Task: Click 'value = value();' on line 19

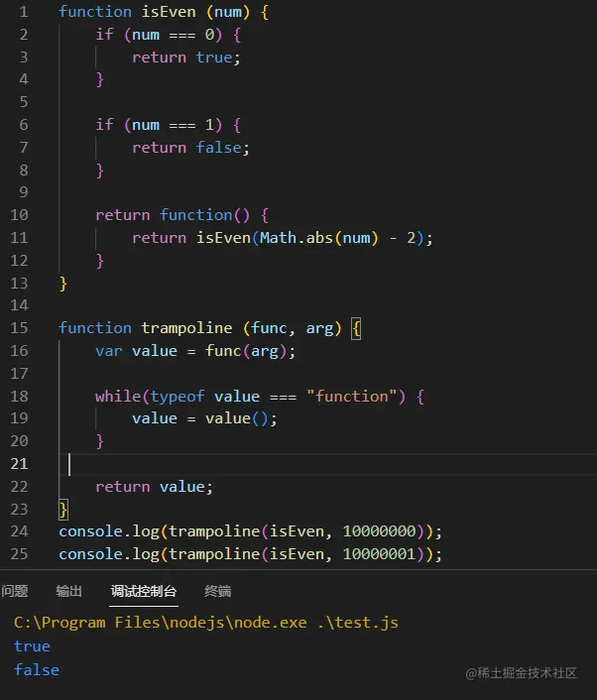Action: click(x=204, y=418)
